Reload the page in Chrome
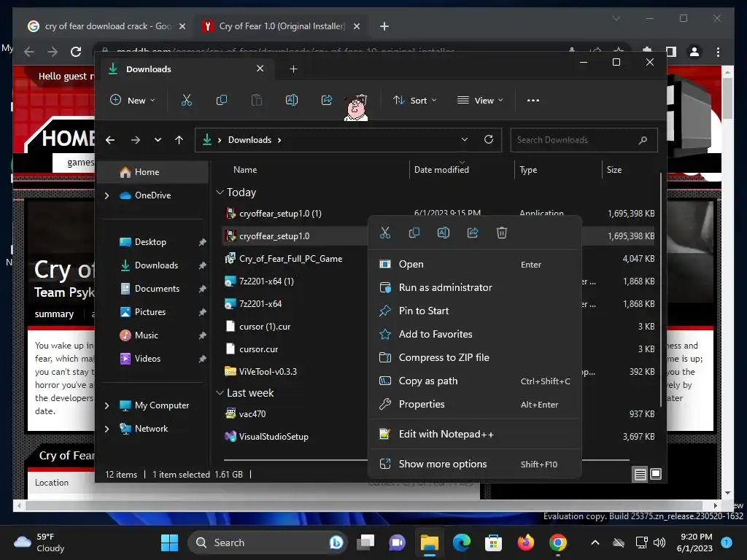The height and width of the screenshot is (560, 747). point(76,52)
